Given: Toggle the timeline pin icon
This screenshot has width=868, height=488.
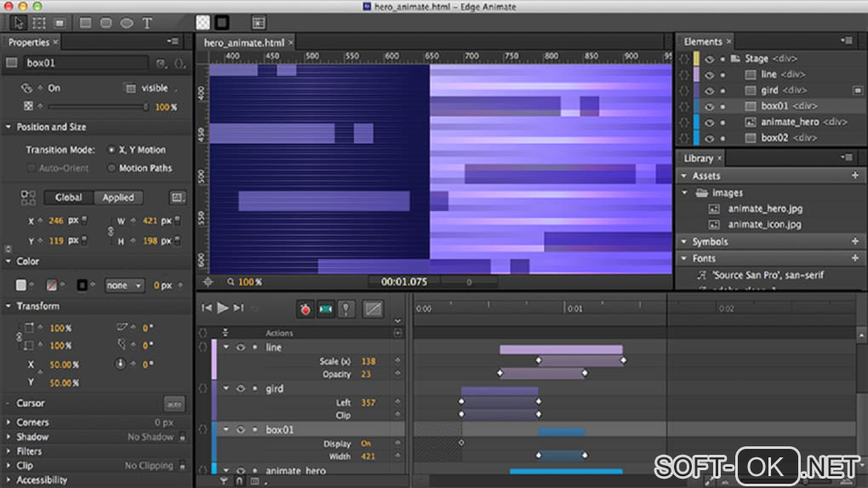Looking at the screenshot, I should pos(345,309).
